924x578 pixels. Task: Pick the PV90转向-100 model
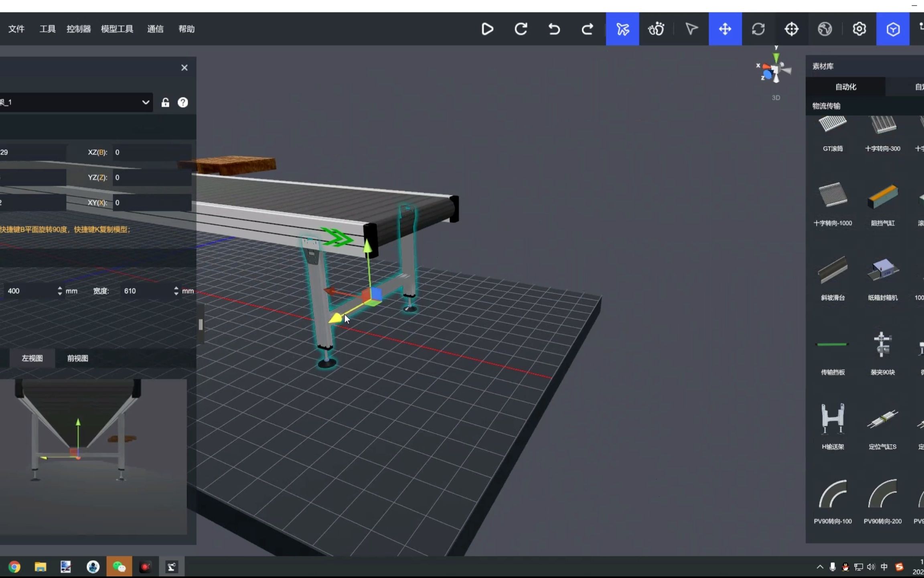(x=833, y=502)
